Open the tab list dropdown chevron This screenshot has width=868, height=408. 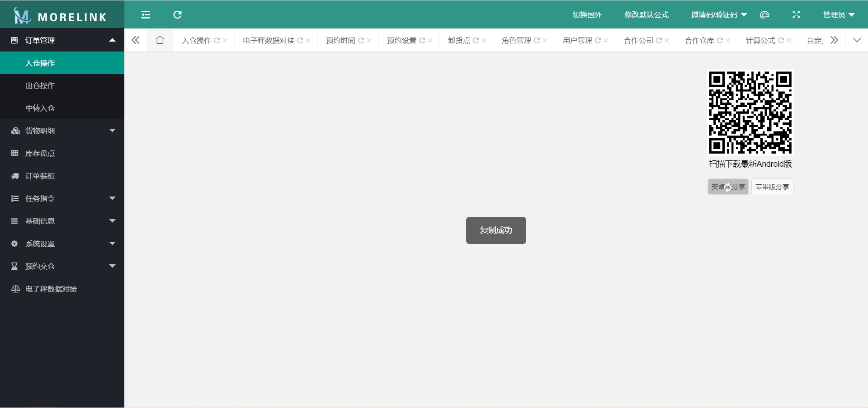(x=857, y=40)
